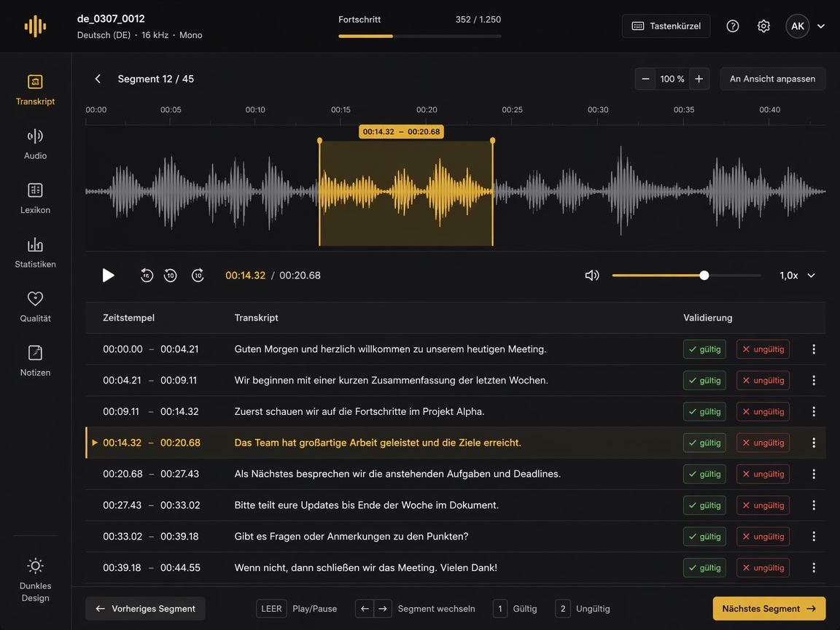Click the restart-segment replay icon
The image size is (840, 630).
[147, 276]
